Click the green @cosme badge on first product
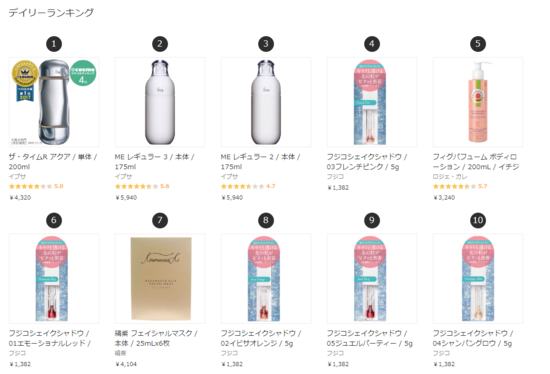Image resolution: width=550 pixels, height=374 pixels. tap(83, 73)
